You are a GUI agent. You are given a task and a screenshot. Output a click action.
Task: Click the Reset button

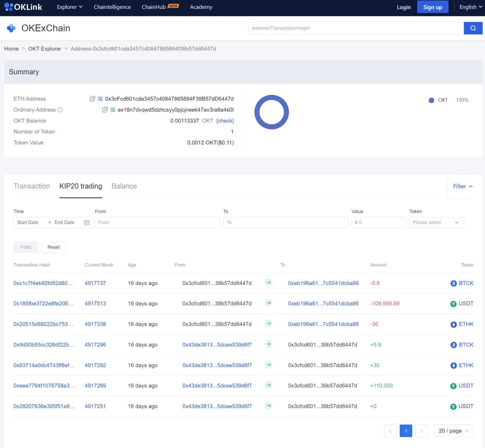pos(53,247)
